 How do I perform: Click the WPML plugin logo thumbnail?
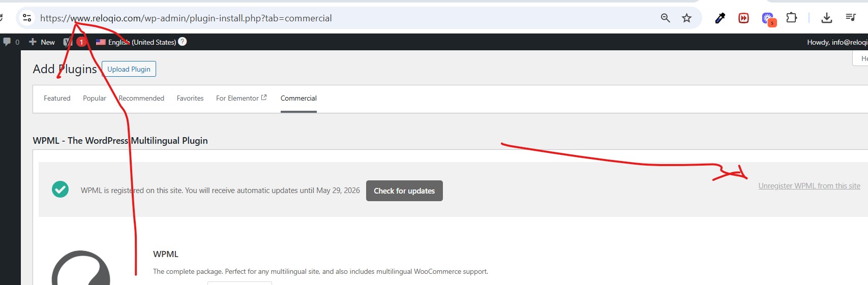(81, 268)
